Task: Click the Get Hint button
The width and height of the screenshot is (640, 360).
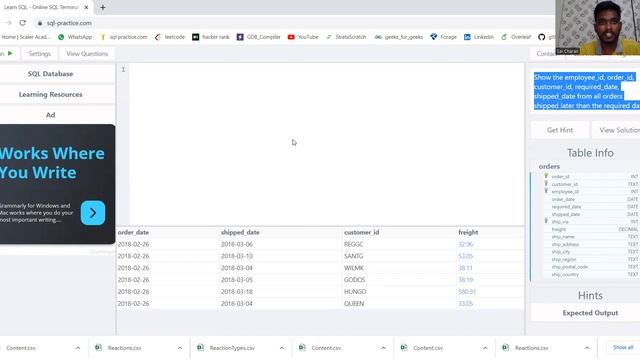Action: click(x=560, y=130)
